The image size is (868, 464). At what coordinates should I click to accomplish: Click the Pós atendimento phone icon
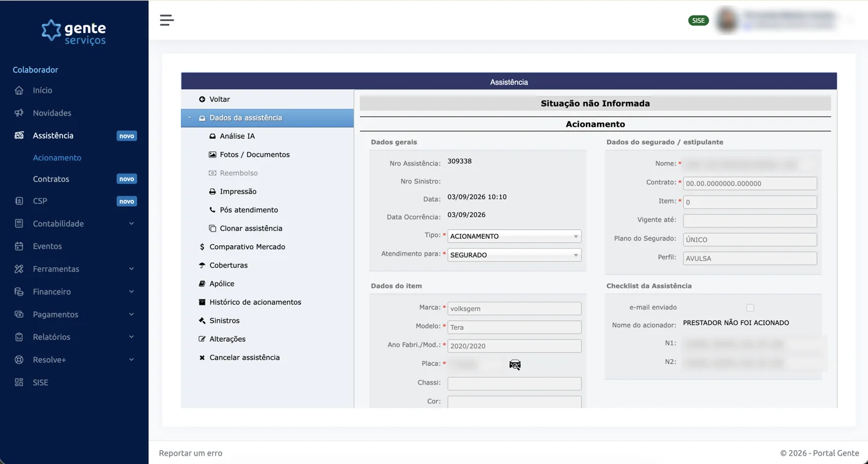(x=213, y=210)
